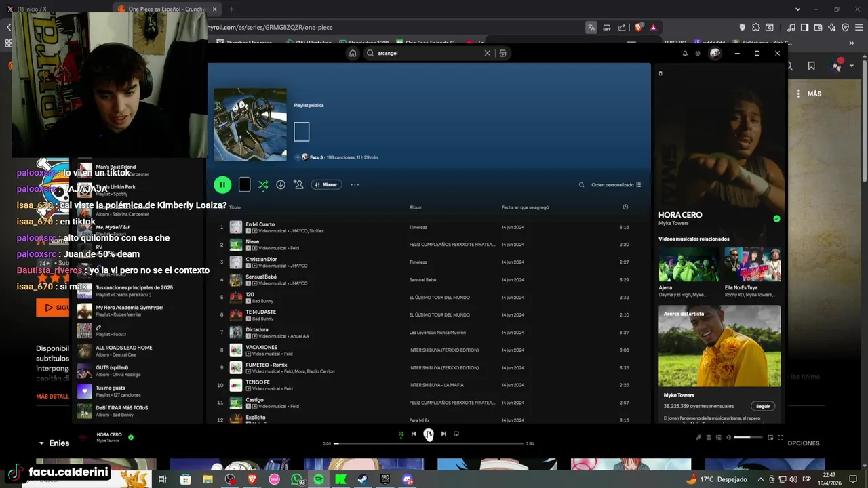The height and width of the screenshot is (488, 868).
Task: Open the Brave Shields lion icon in the address bar
Action: [x=639, y=27]
